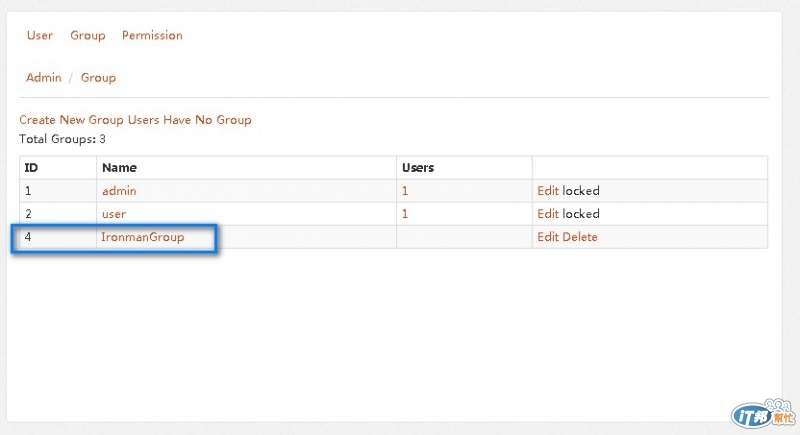Click the Admin breadcrumb link
Image resolution: width=800 pixels, height=435 pixels.
pos(44,77)
